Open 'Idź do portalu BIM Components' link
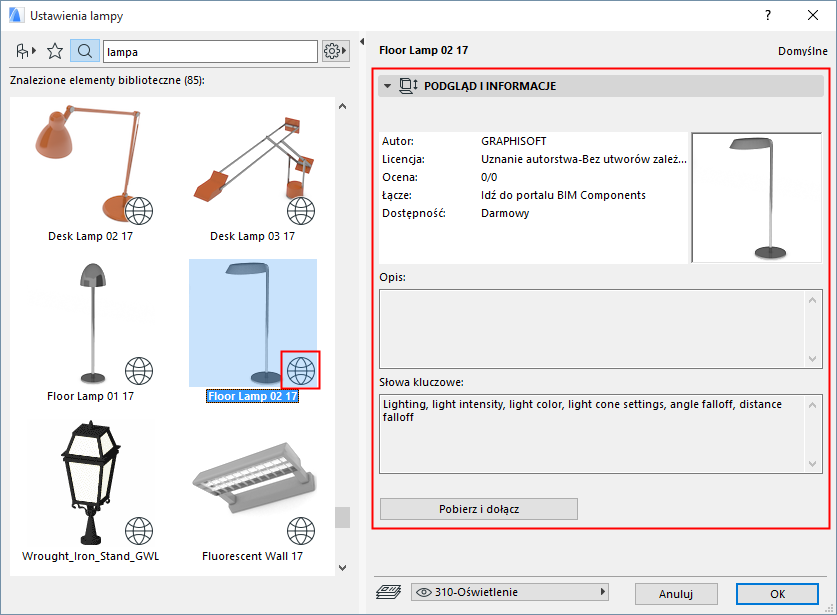Viewport: 837px width, 615px height. [x=563, y=195]
